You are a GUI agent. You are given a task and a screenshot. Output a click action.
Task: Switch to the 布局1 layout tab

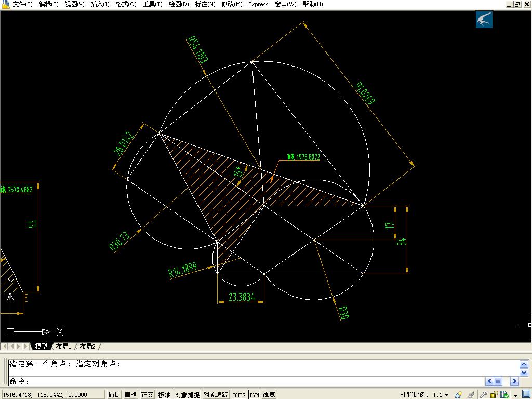coord(63,347)
